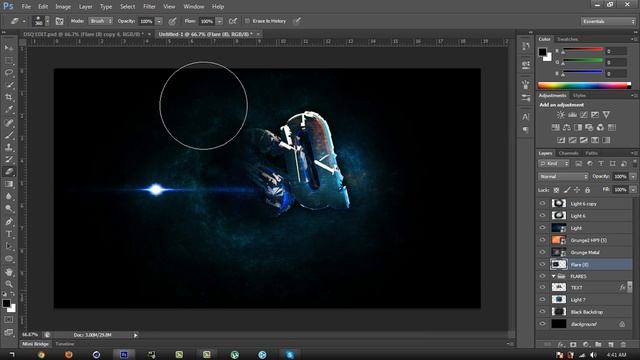640x360 pixels.
Task: Create new group folder icon
Action: (598, 345)
